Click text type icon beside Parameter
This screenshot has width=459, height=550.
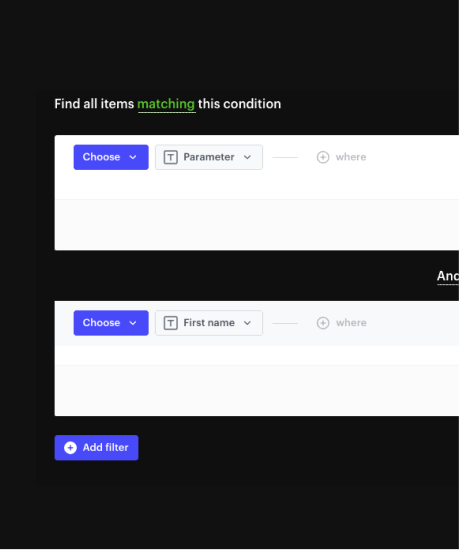click(x=171, y=157)
